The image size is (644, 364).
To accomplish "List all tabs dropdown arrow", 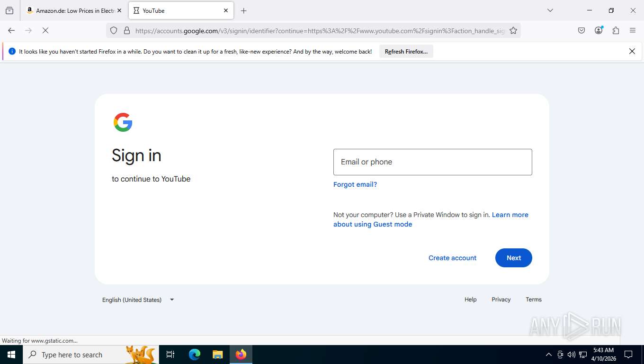I will point(550,10).
